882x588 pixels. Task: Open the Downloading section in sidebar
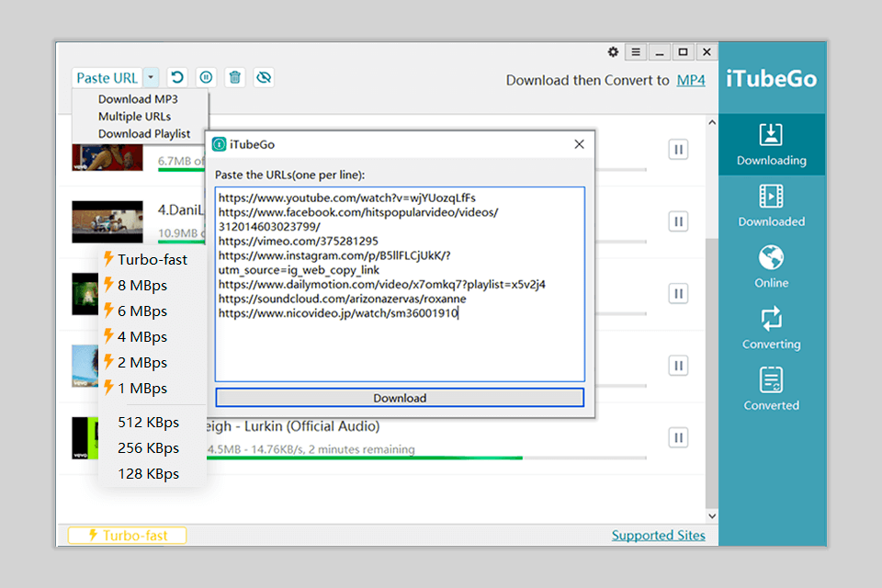point(771,144)
